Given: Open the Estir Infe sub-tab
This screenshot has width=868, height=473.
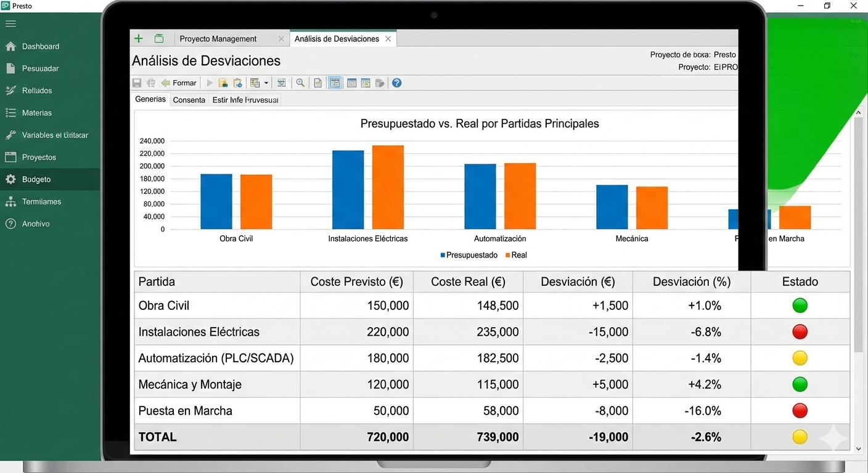Looking at the screenshot, I should point(245,100).
